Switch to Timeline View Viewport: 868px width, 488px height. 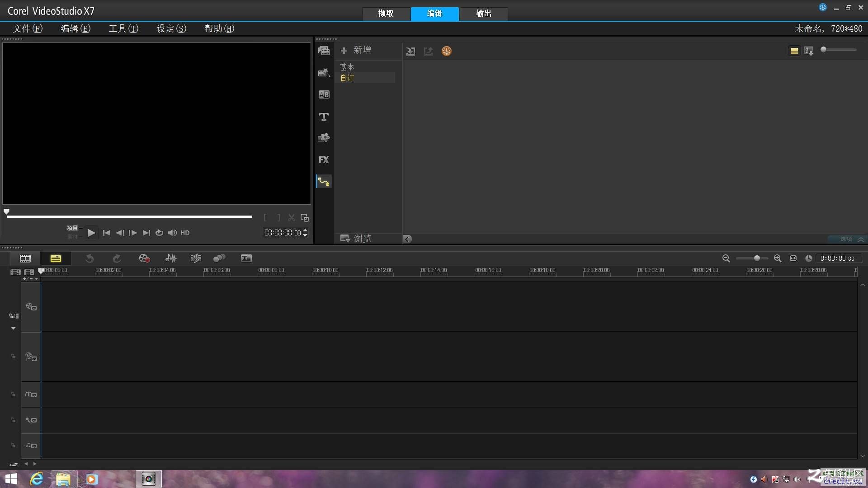tap(56, 258)
